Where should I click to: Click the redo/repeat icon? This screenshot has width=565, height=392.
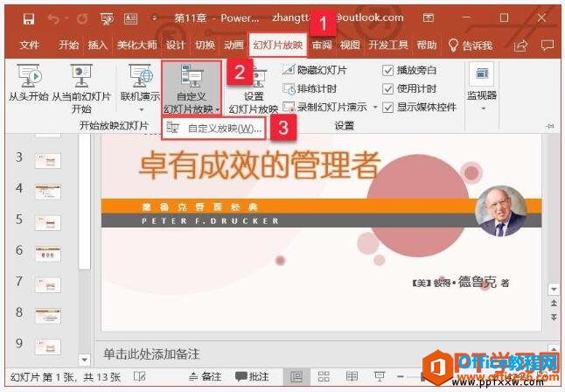tap(82, 18)
